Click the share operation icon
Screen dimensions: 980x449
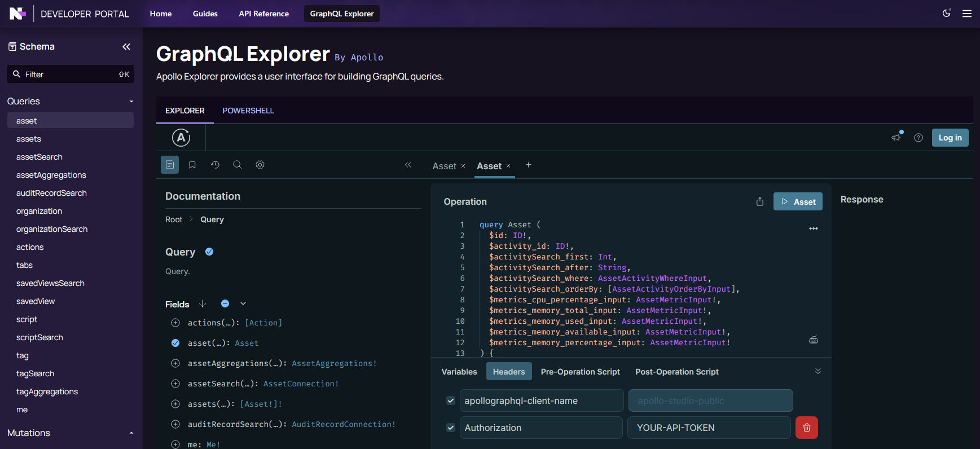(x=760, y=202)
